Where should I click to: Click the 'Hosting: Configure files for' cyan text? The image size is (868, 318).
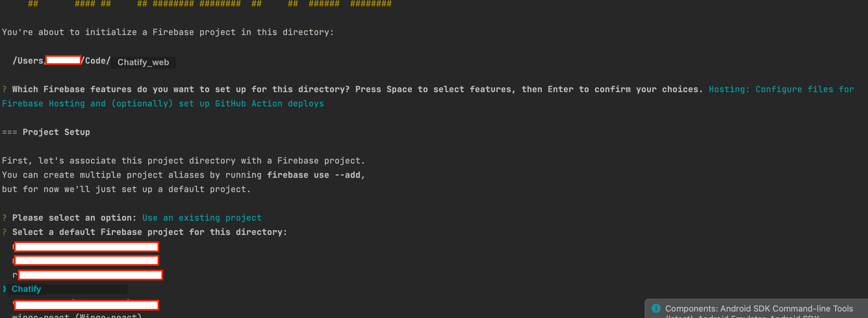pyautogui.click(x=781, y=89)
